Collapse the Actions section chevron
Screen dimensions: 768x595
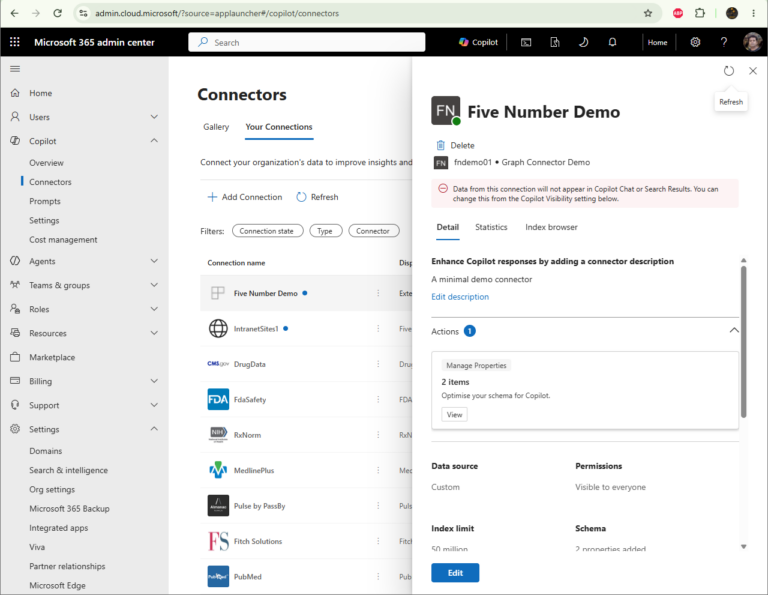(x=734, y=331)
